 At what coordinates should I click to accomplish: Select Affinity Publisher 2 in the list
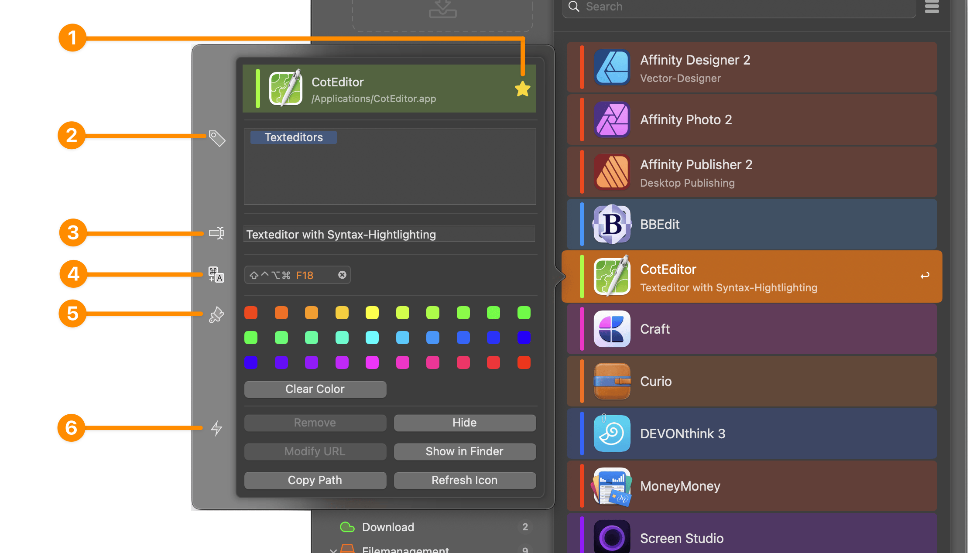click(752, 172)
